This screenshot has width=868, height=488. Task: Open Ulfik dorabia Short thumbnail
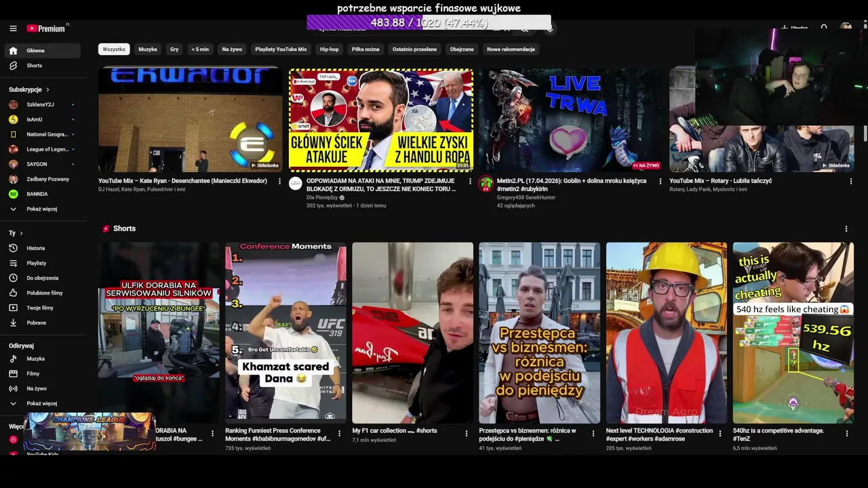click(x=159, y=333)
